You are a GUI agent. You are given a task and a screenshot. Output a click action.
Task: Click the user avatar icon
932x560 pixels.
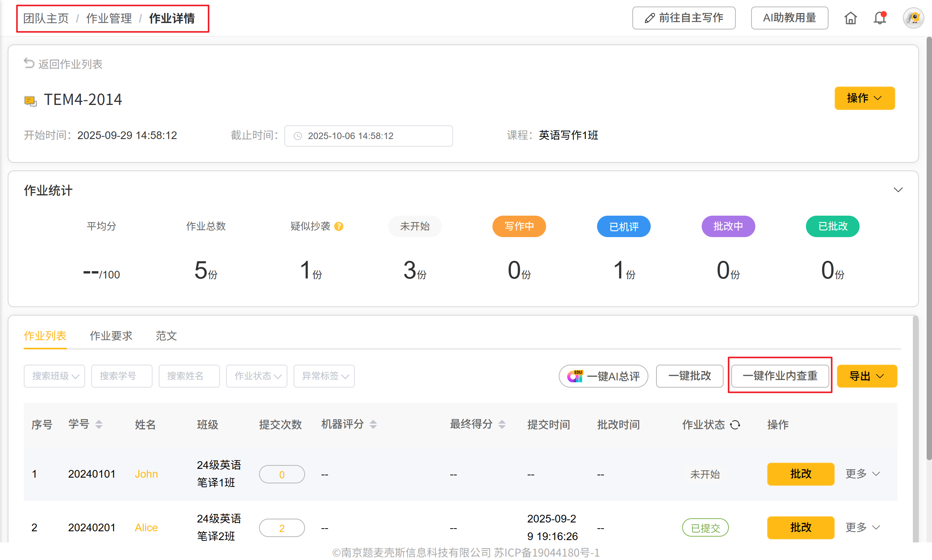point(913,18)
